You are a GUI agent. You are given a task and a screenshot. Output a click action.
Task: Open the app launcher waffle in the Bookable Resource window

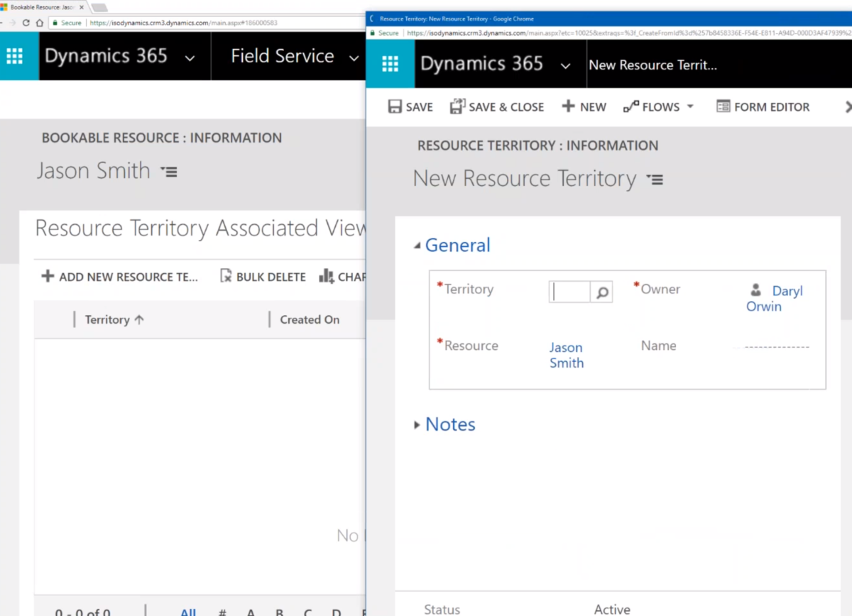15,56
